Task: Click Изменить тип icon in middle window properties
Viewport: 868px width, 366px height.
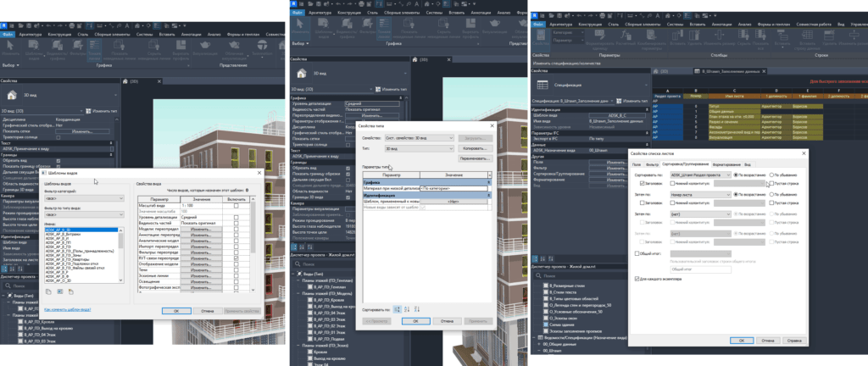Action: (377, 89)
